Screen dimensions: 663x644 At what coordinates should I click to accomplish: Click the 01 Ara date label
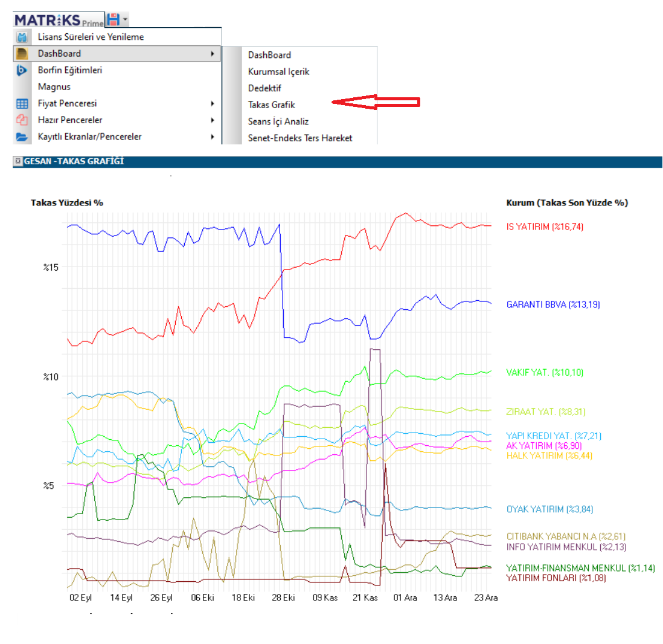tap(405, 598)
